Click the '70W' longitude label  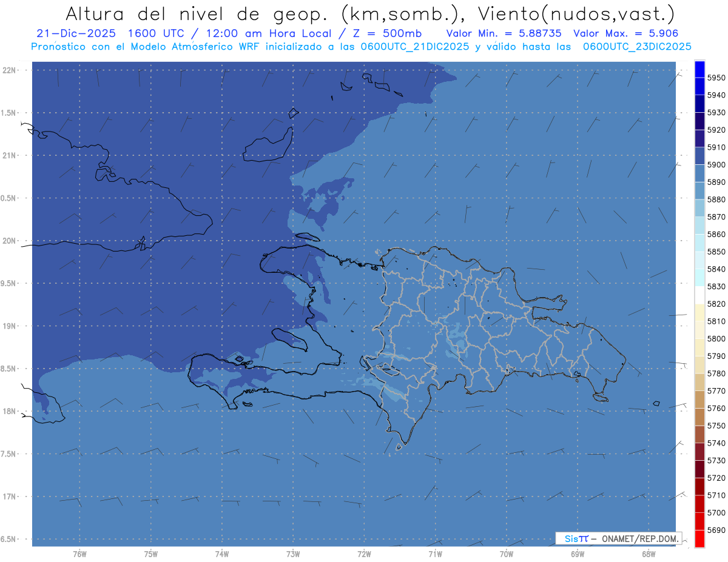coord(507,554)
